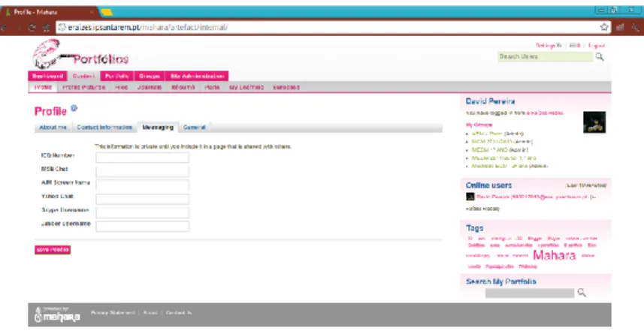Select the Journals submenu item
The width and height of the screenshot is (644, 331).
coord(150,87)
